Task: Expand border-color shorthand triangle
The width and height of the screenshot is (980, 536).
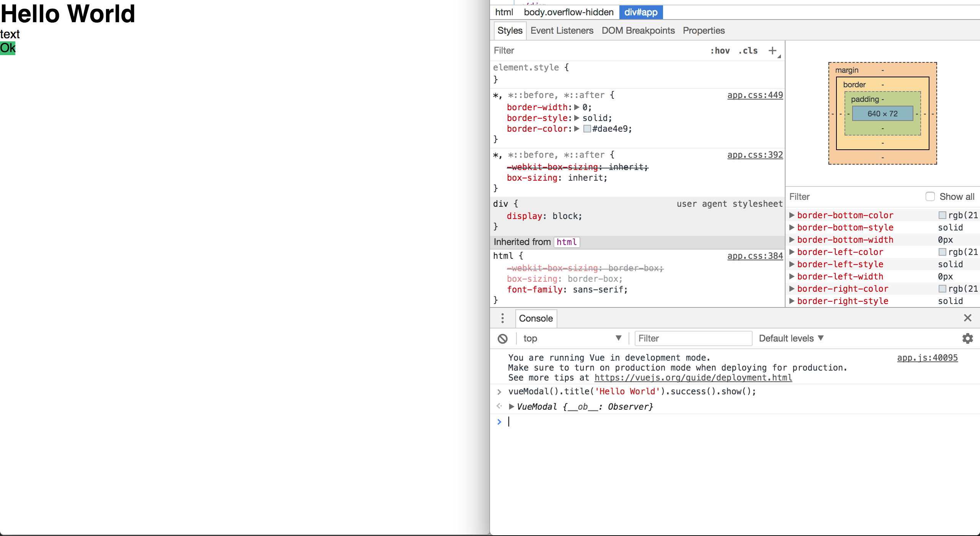Action: coord(577,129)
